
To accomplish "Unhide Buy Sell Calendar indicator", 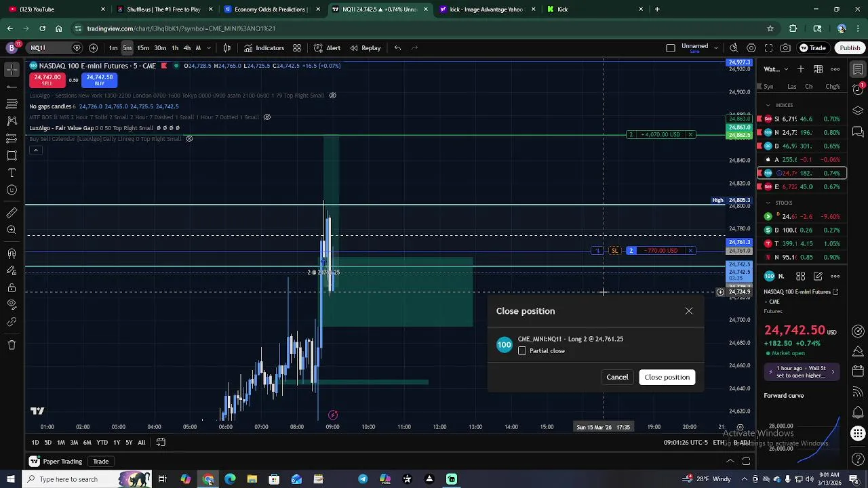I will click(x=189, y=139).
